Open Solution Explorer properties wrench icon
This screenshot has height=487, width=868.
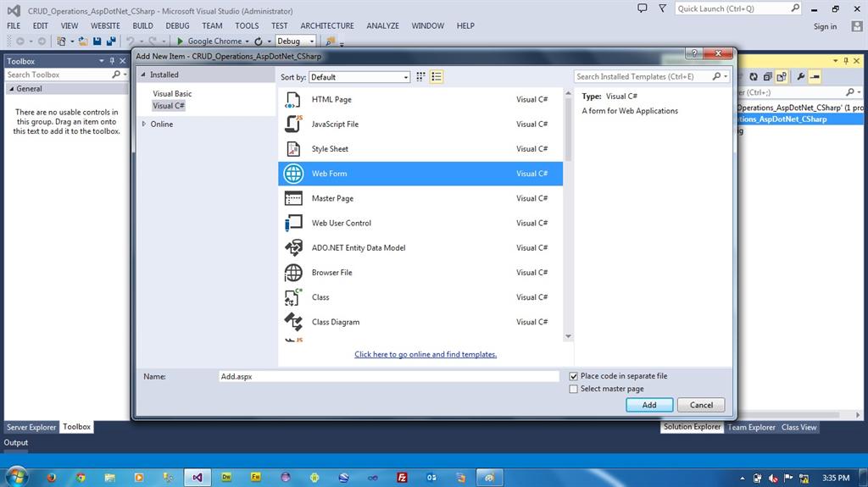[x=800, y=77]
